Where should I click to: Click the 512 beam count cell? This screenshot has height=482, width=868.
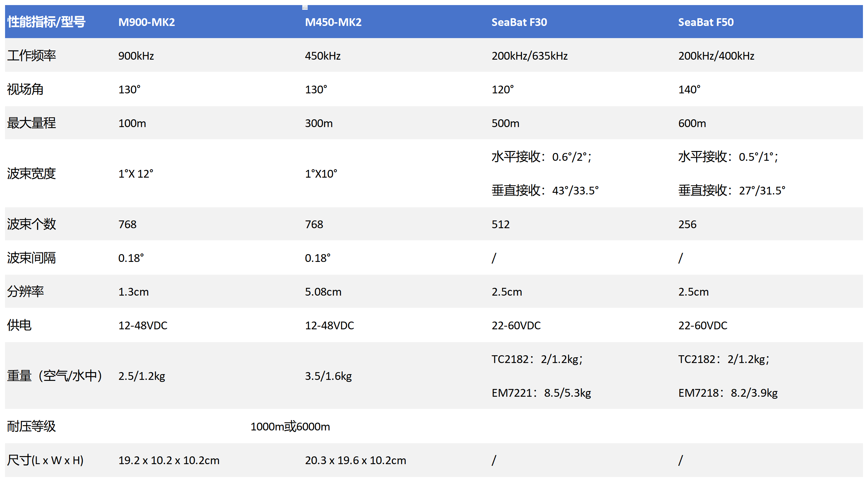(x=500, y=224)
